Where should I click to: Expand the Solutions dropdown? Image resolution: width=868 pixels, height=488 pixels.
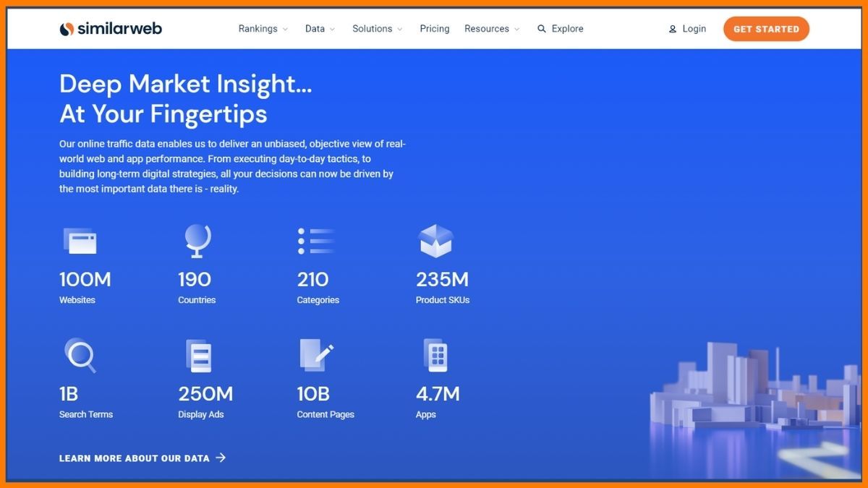(372, 28)
